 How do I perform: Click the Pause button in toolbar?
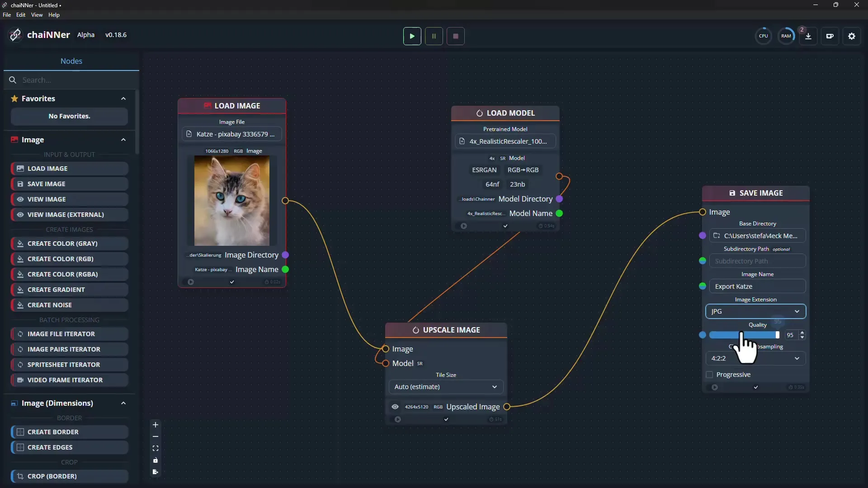coord(434,36)
